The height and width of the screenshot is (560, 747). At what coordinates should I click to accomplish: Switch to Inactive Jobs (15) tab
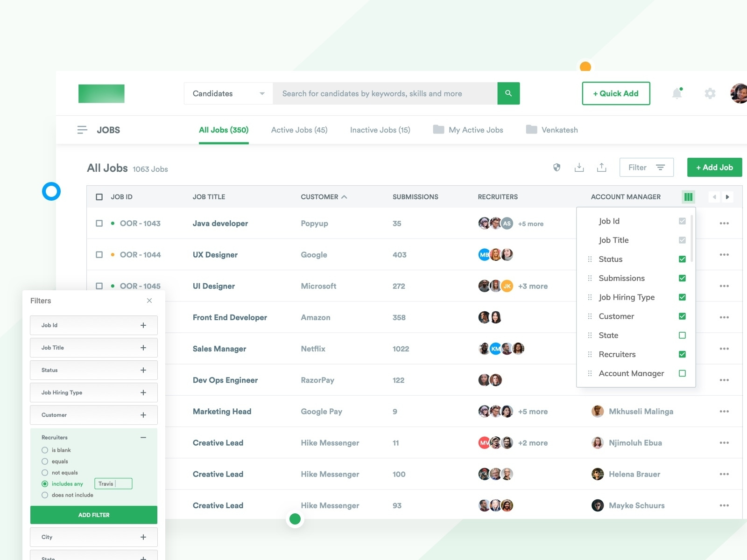click(380, 130)
